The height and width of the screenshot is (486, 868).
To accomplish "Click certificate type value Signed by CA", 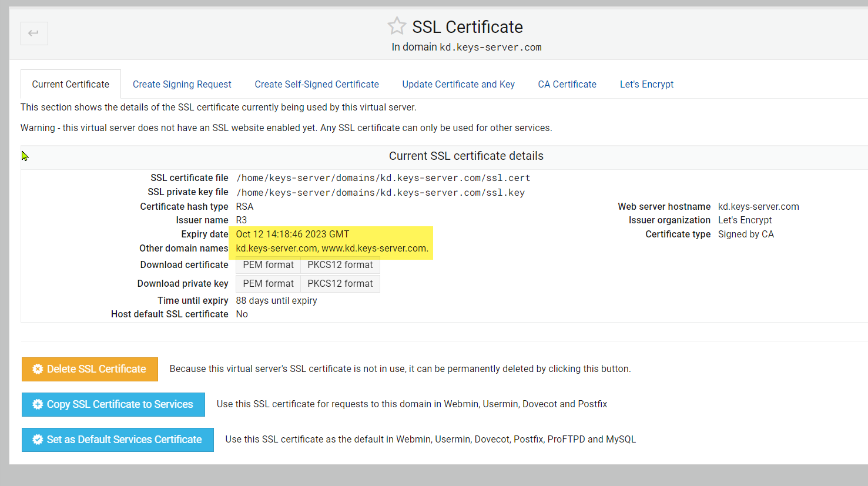I will (x=746, y=234).
